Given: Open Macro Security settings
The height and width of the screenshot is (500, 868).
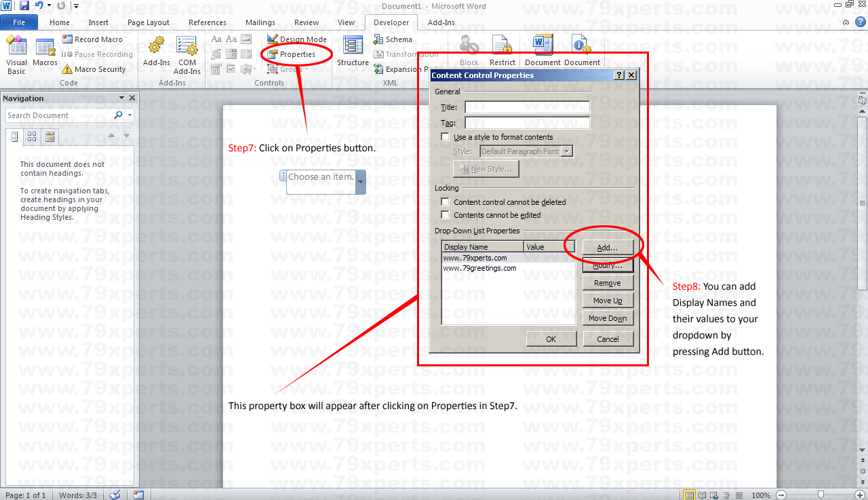Looking at the screenshot, I should [x=94, y=69].
